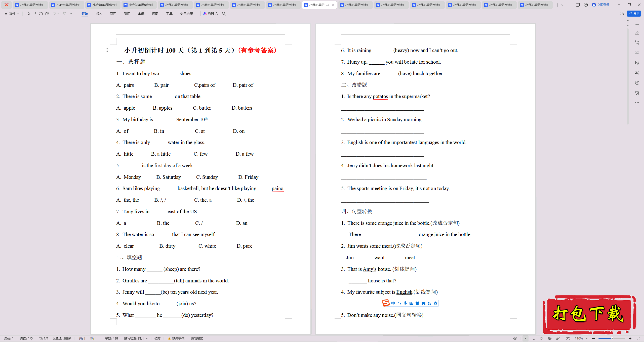The width and height of the screenshot is (644, 342).
Task: Expand the Undo history dropdown arrow
Action: click(58, 14)
